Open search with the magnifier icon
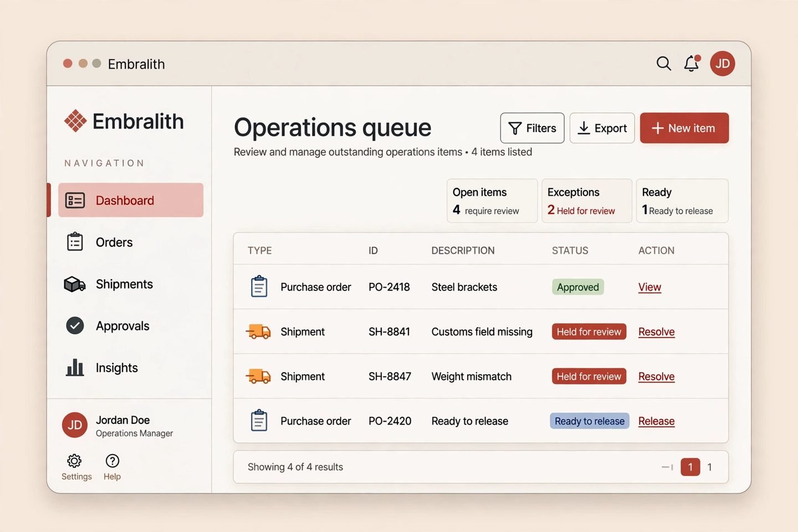The width and height of the screenshot is (798, 532). pyautogui.click(x=663, y=64)
